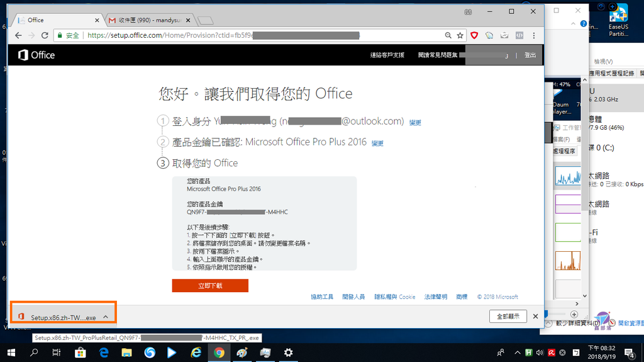
Task: Close the downloads bar
Action: (x=536, y=316)
